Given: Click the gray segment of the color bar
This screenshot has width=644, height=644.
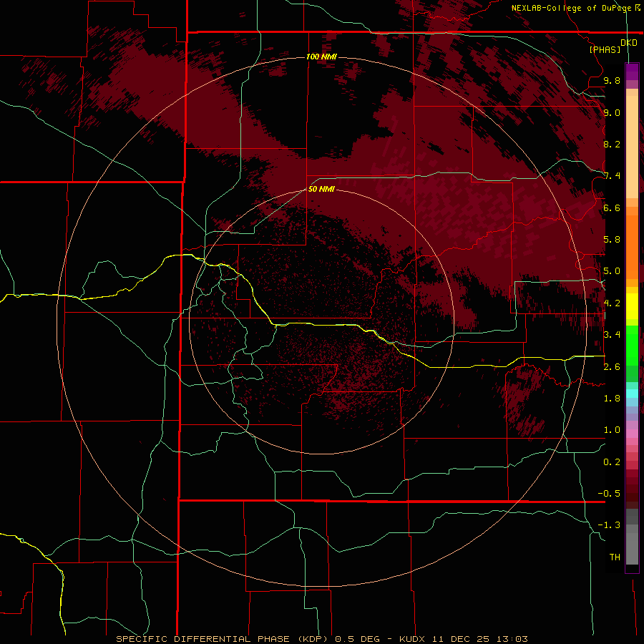Looking at the screenshot, I should click(632, 536).
